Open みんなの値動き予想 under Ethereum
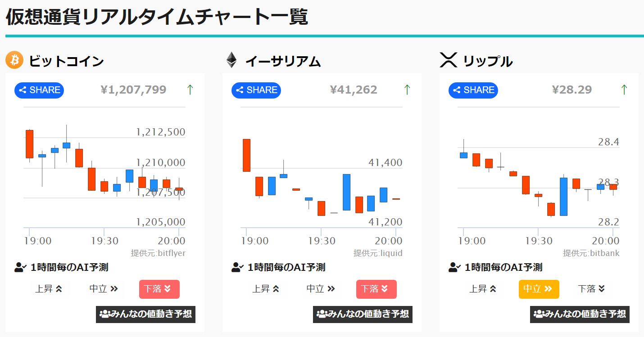Image resolution: width=644 pixels, height=337 pixels. click(x=363, y=314)
